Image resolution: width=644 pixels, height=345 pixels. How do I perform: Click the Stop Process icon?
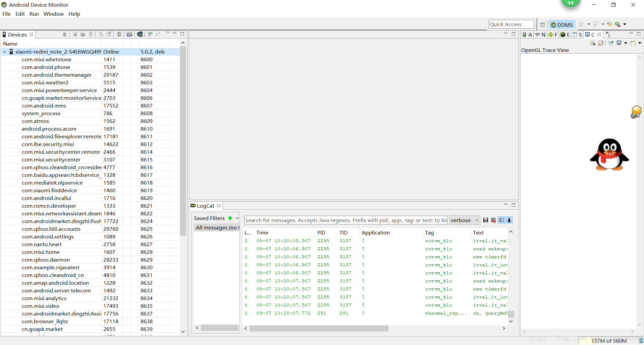click(119, 34)
